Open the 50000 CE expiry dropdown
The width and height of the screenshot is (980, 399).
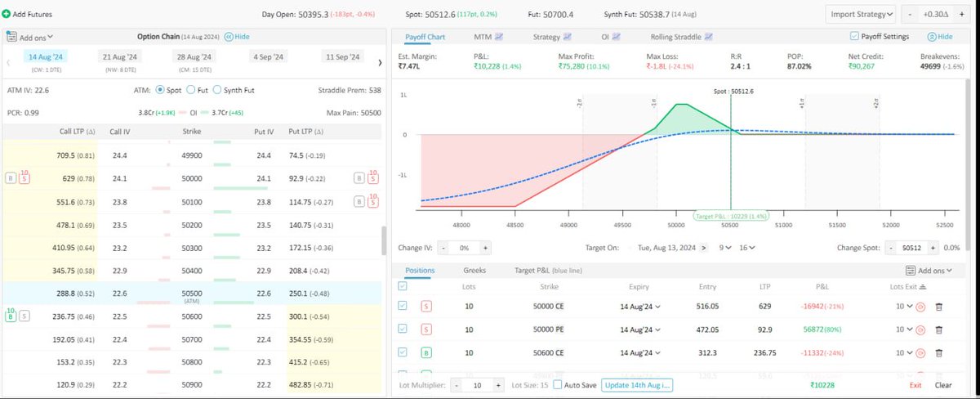(x=639, y=307)
